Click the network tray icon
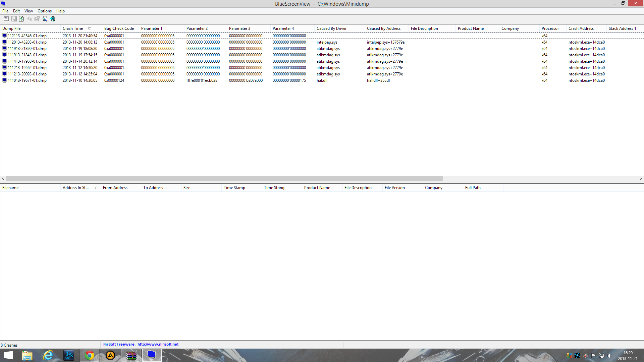The image size is (644, 362). pos(601,356)
